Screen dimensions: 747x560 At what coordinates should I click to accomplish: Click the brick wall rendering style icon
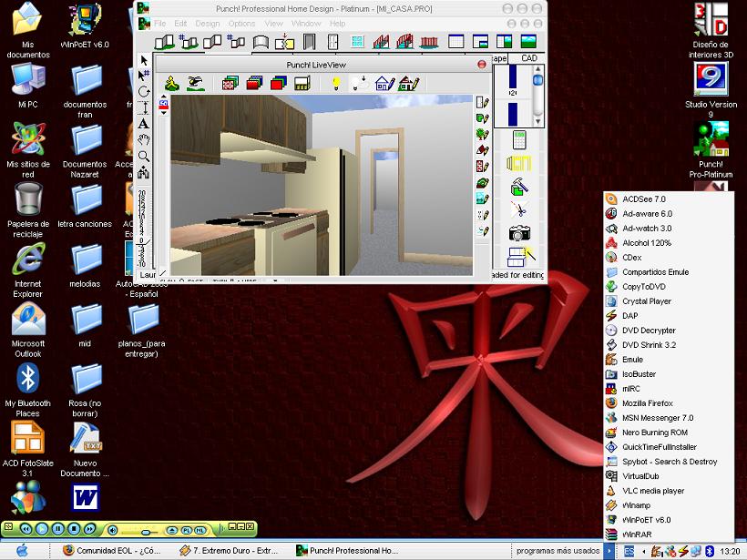(230, 84)
